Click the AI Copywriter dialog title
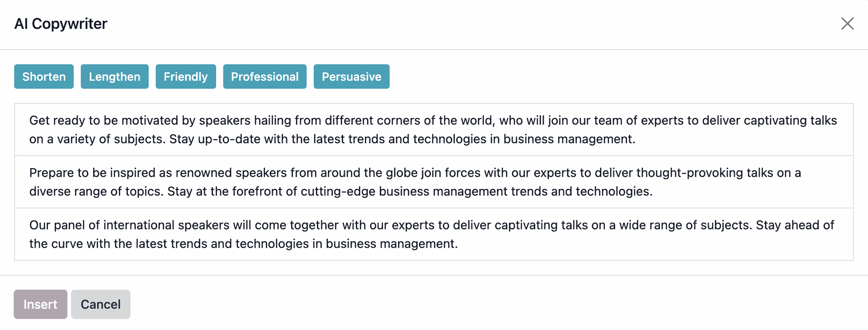The image size is (868, 330). (61, 24)
